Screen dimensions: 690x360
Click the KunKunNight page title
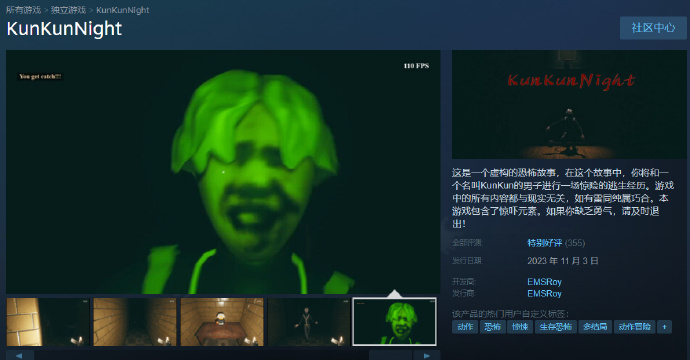64,29
